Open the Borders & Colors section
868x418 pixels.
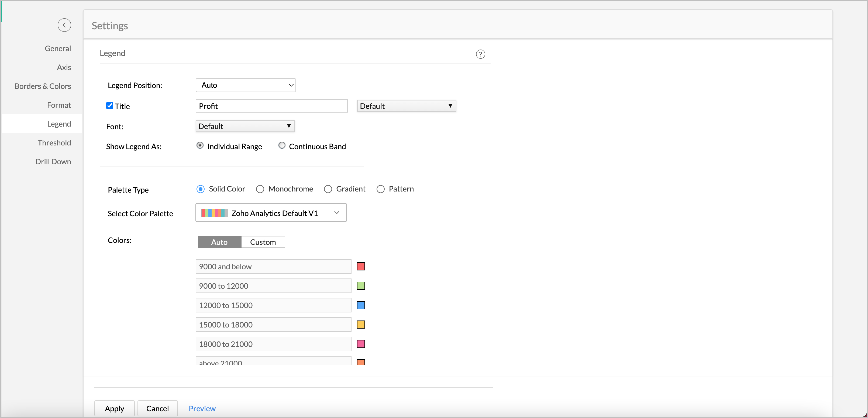(x=43, y=86)
